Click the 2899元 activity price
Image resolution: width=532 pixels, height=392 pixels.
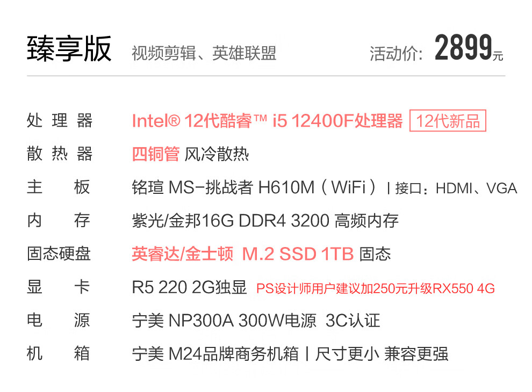click(x=468, y=49)
